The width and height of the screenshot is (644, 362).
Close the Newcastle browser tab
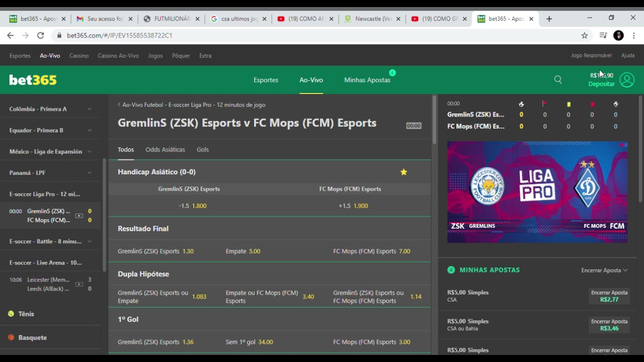pyautogui.click(x=398, y=19)
